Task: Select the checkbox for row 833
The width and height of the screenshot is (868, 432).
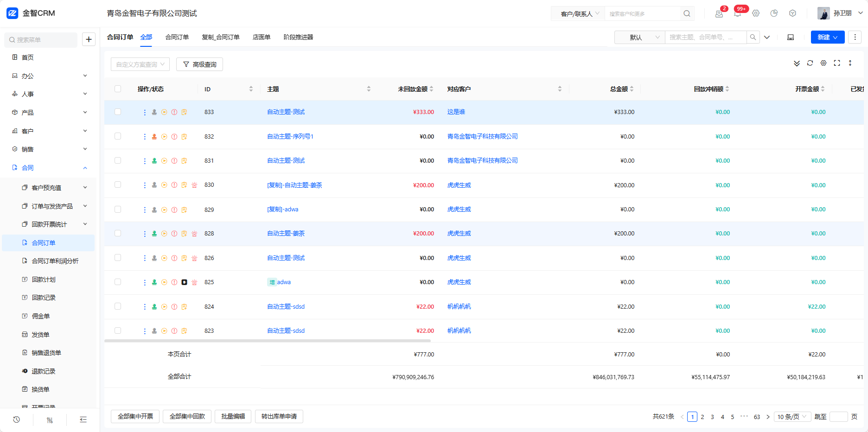Action: pyautogui.click(x=118, y=112)
